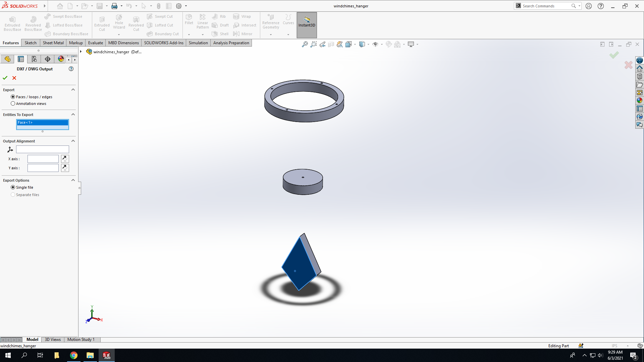
Task: Switch to the MBD Dimensions tab
Action: 123,43
